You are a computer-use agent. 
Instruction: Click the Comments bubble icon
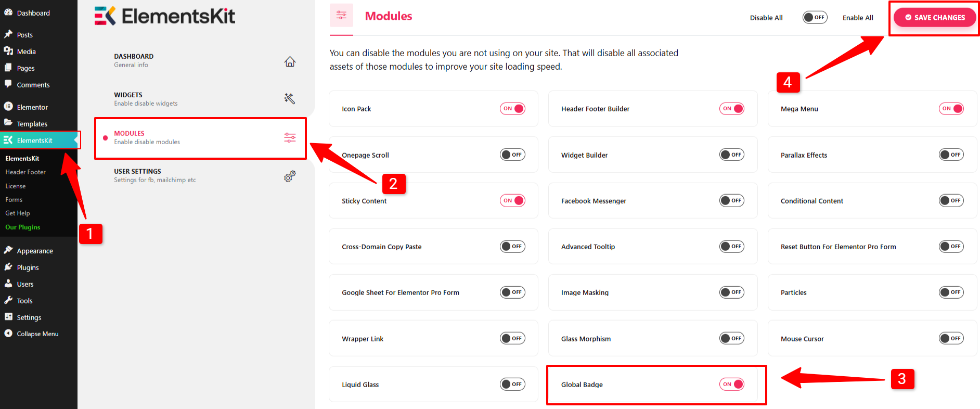pyautogui.click(x=8, y=84)
